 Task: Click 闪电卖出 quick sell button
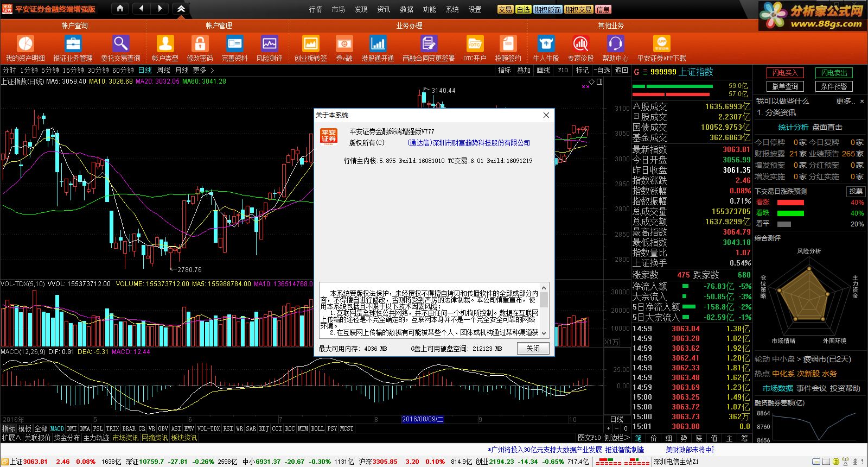click(834, 73)
